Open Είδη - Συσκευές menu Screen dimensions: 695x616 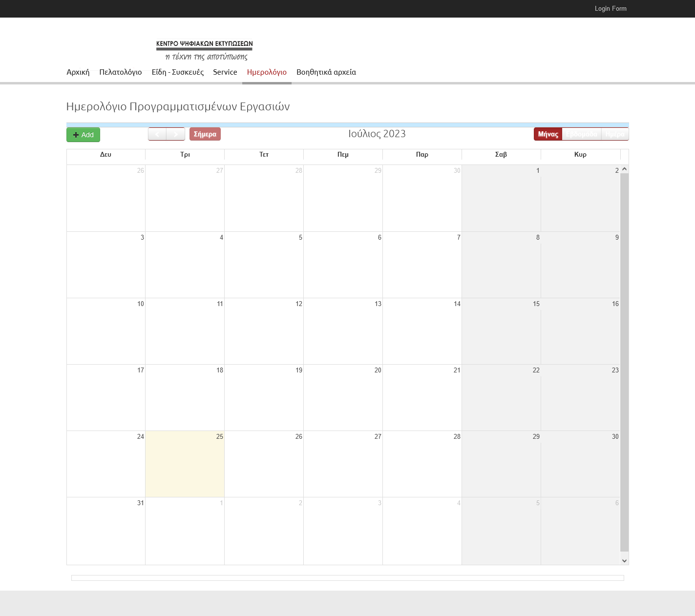178,72
